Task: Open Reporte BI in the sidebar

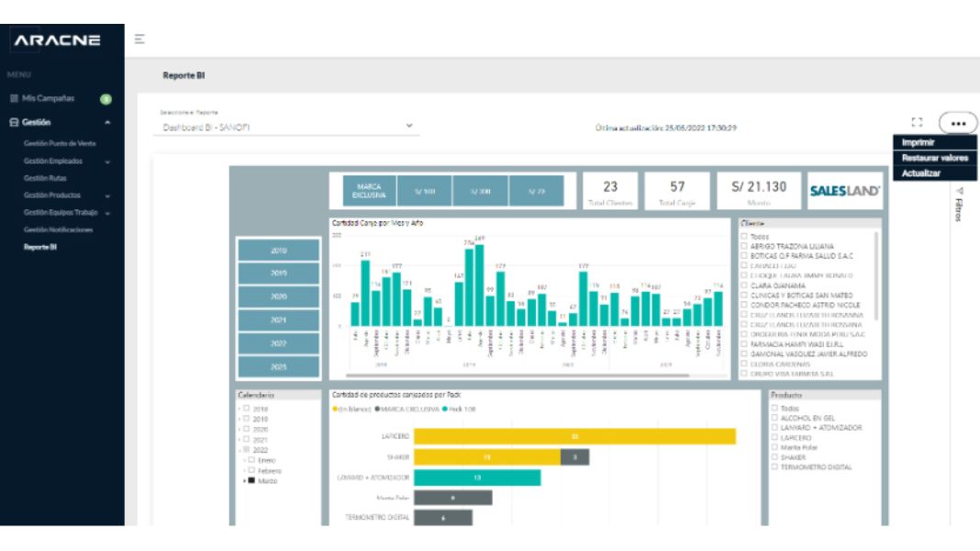Action: click(40, 247)
